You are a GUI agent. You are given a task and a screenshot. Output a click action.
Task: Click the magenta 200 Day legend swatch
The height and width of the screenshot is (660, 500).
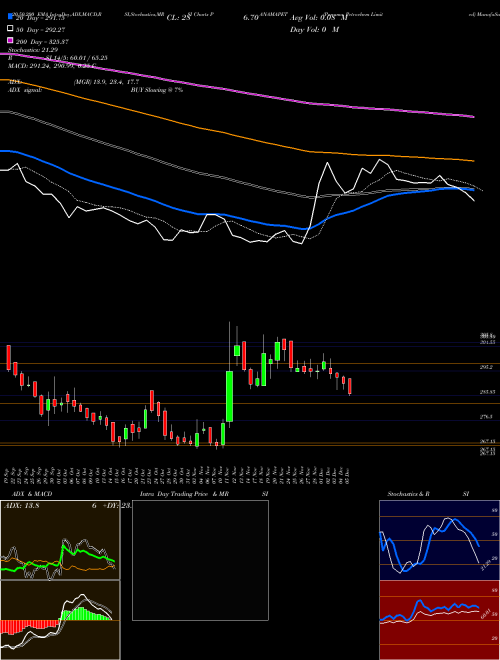[x=10, y=40]
